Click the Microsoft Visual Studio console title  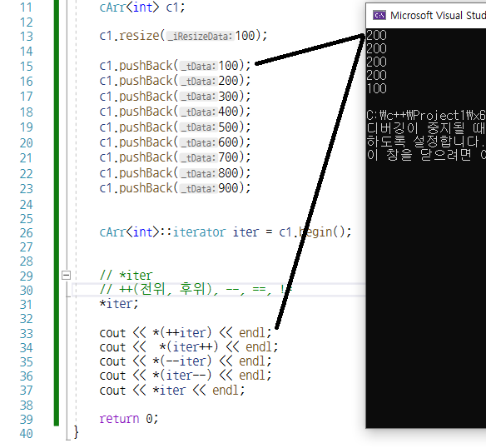pos(438,16)
